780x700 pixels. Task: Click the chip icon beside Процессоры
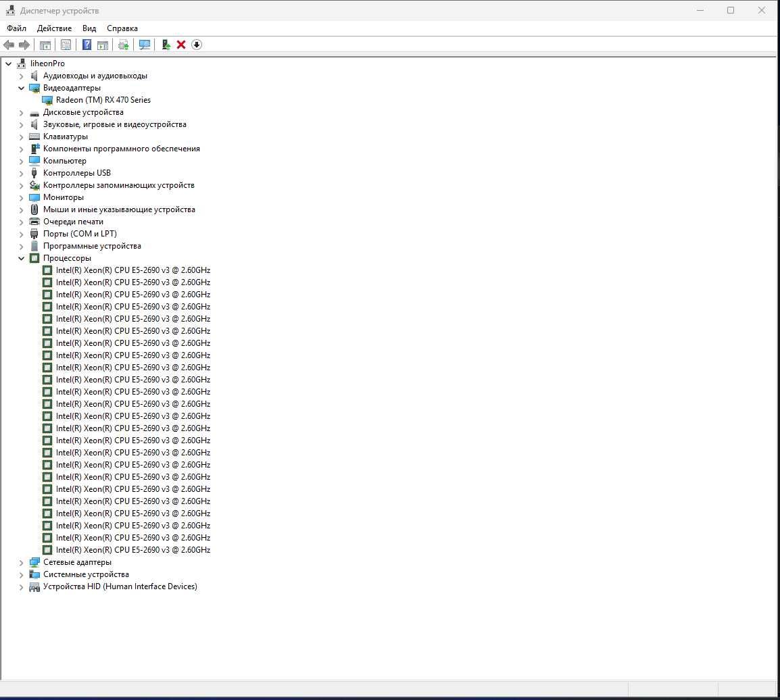tap(34, 258)
